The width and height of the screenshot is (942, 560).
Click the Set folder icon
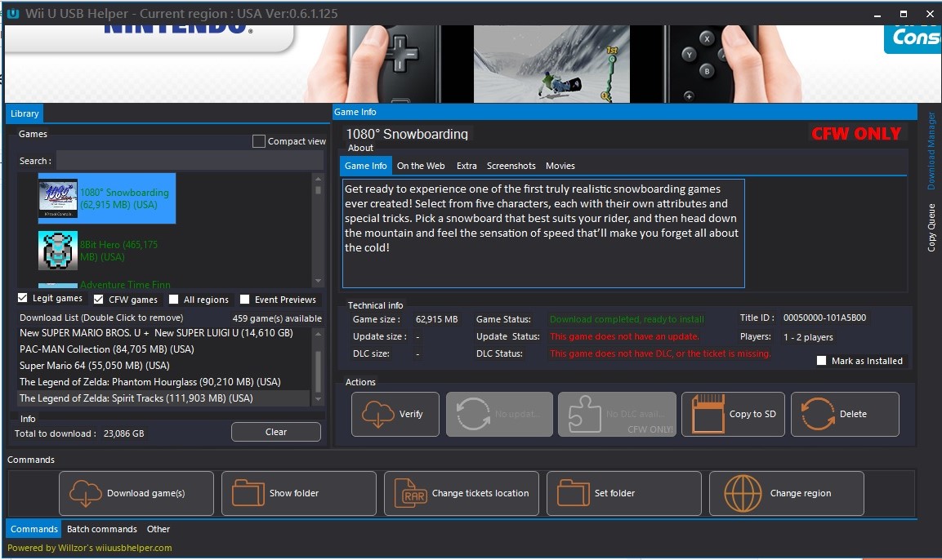click(574, 493)
